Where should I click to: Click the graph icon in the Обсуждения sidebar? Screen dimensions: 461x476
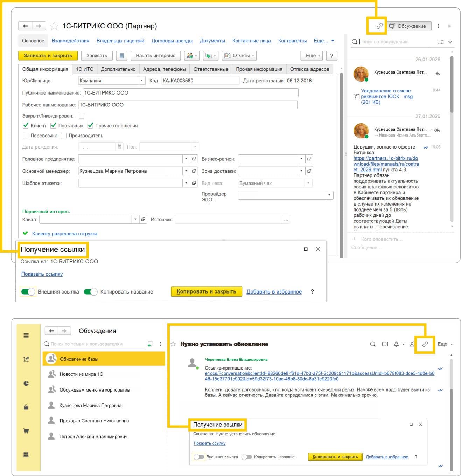26,359
